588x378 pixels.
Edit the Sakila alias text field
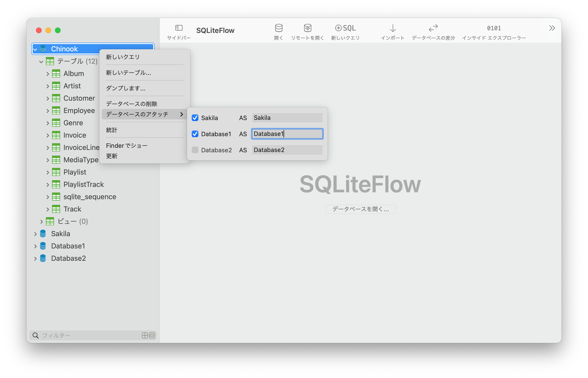[287, 117]
